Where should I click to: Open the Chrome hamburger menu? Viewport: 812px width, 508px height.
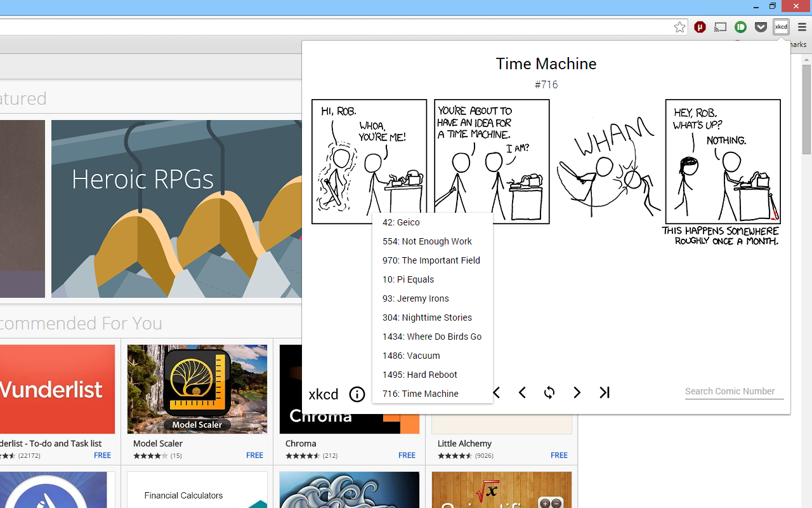[802, 27]
